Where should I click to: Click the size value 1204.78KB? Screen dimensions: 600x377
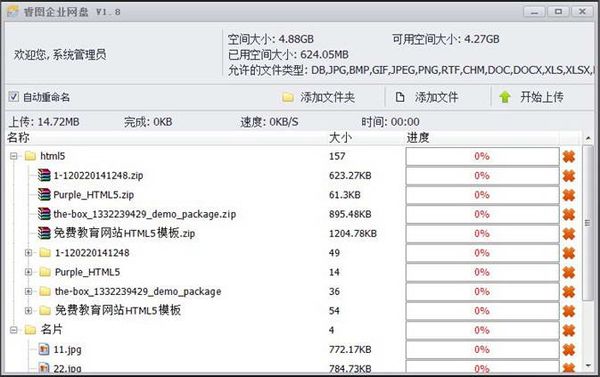(x=353, y=233)
